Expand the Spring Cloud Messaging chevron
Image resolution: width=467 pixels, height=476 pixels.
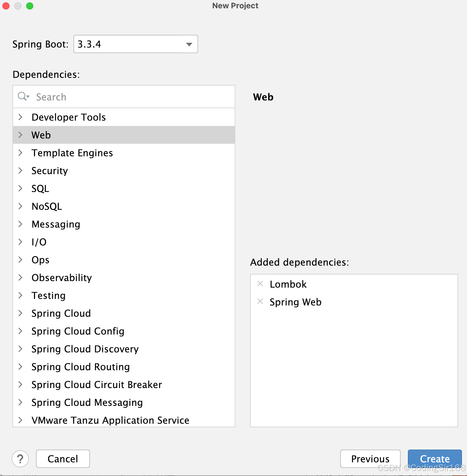tap(20, 402)
